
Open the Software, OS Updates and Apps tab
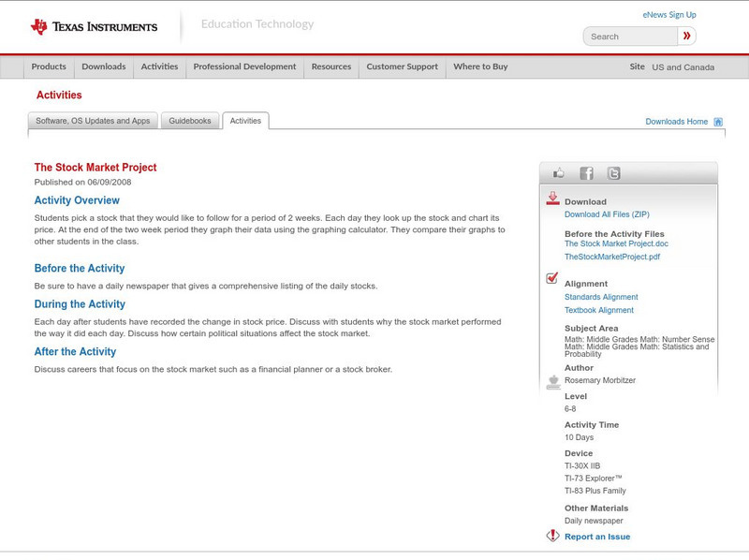[91, 120]
